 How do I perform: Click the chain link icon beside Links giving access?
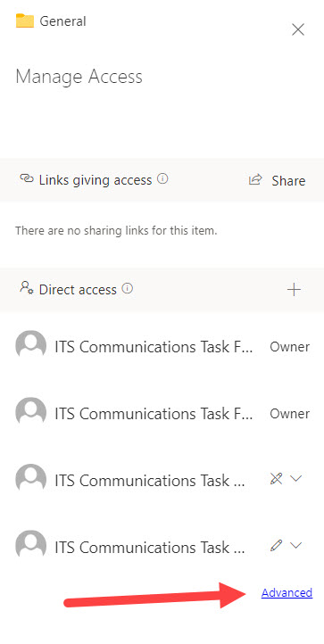click(27, 179)
